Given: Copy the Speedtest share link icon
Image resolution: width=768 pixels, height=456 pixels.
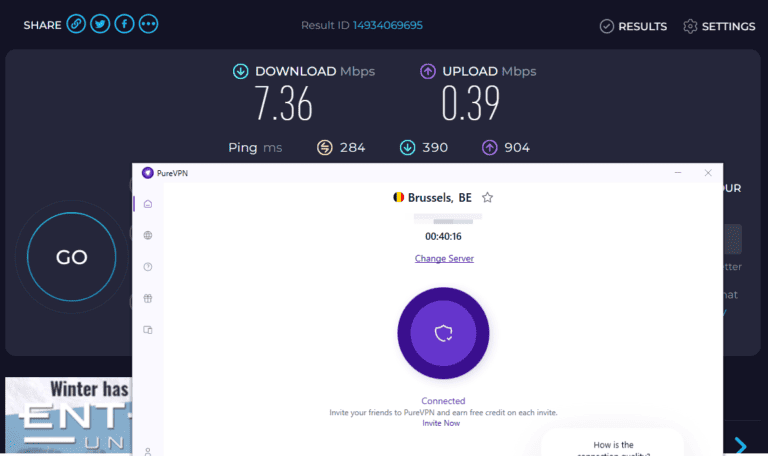Looking at the screenshot, I should click(x=76, y=24).
